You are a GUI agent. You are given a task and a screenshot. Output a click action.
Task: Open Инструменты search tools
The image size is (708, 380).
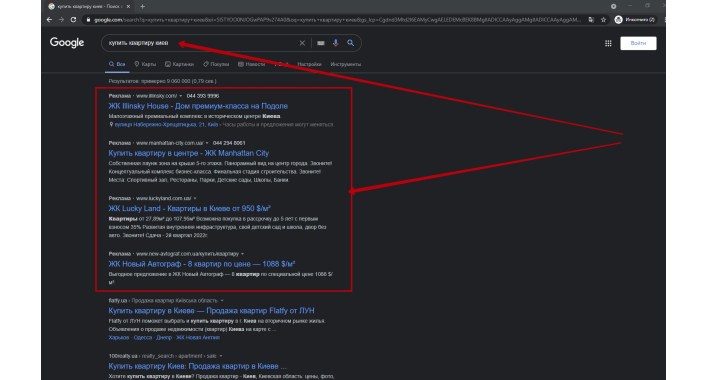[x=345, y=64]
